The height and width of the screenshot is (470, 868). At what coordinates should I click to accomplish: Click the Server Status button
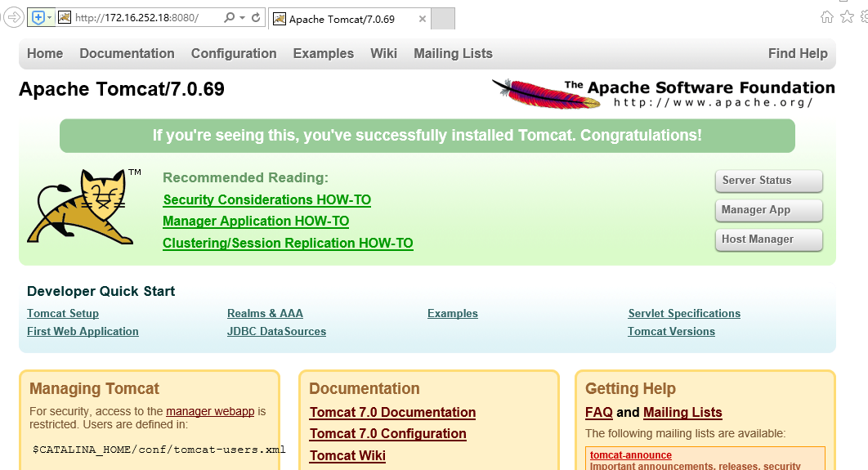click(769, 181)
